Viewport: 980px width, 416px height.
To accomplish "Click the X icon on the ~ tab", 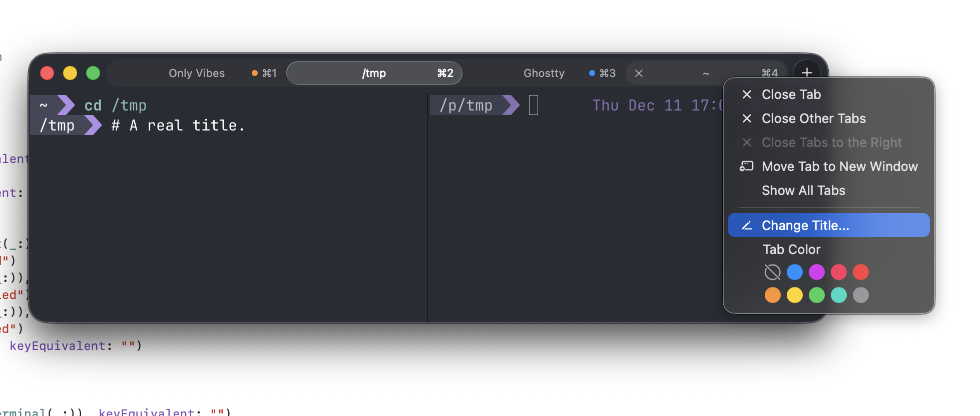I will (x=639, y=73).
